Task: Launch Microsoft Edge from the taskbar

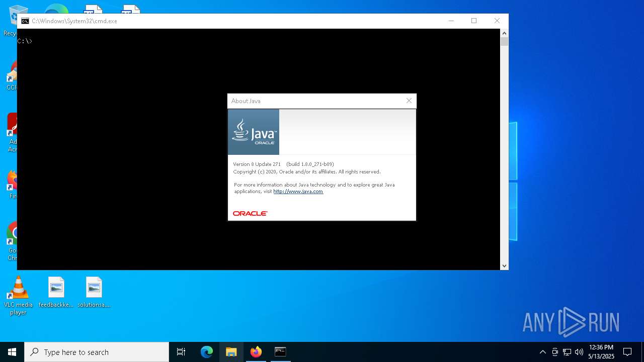Action: (x=207, y=352)
